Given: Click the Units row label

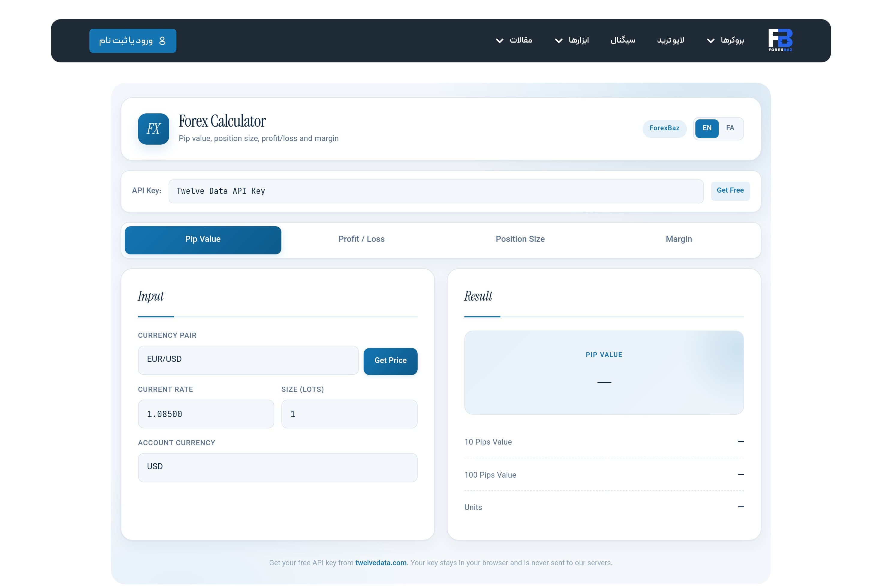Looking at the screenshot, I should click(473, 507).
